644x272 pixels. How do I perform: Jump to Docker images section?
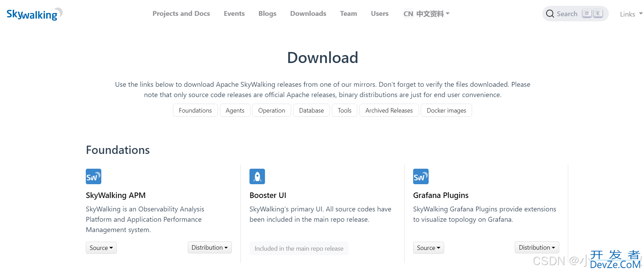pos(446,110)
